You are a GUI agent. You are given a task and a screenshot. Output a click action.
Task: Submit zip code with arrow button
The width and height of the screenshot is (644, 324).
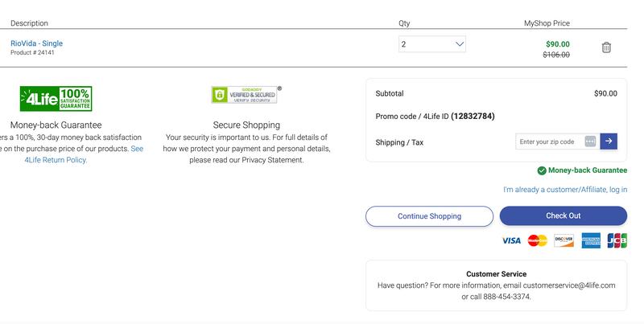[609, 141]
